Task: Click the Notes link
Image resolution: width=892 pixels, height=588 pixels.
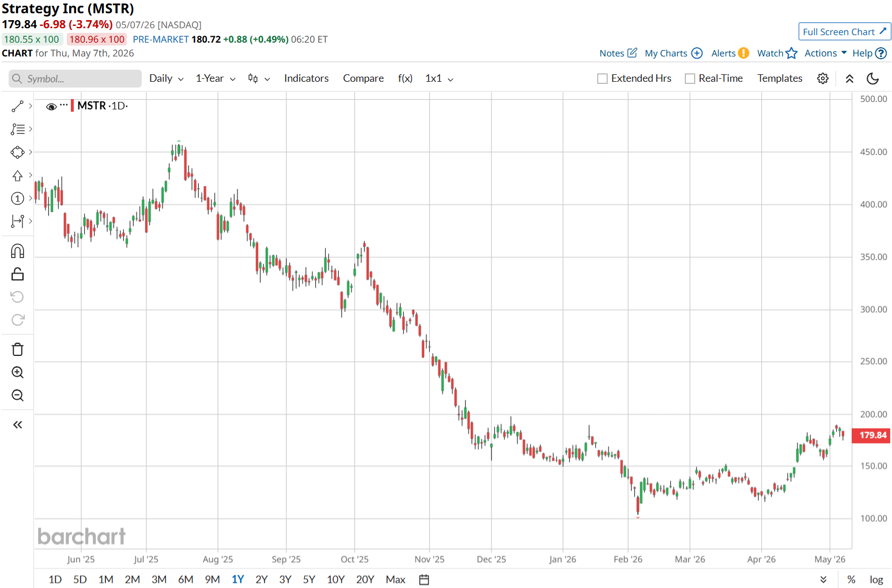Action: click(x=611, y=53)
